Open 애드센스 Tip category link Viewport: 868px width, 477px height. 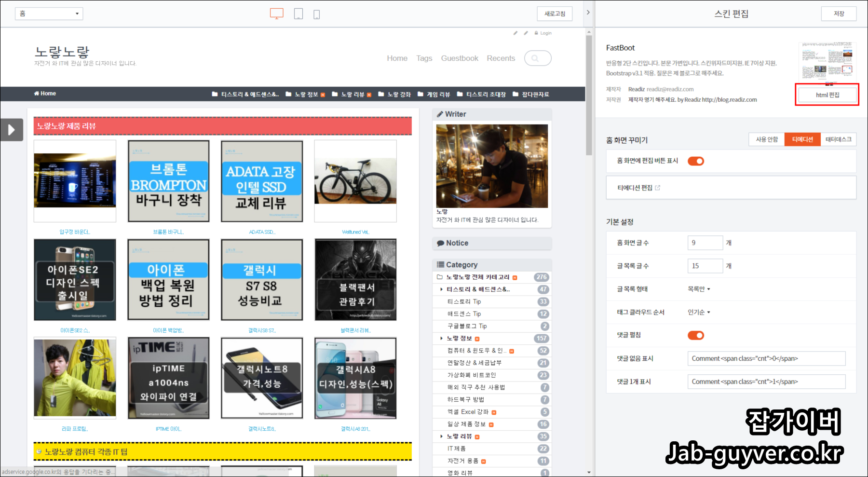coord(464,314)
